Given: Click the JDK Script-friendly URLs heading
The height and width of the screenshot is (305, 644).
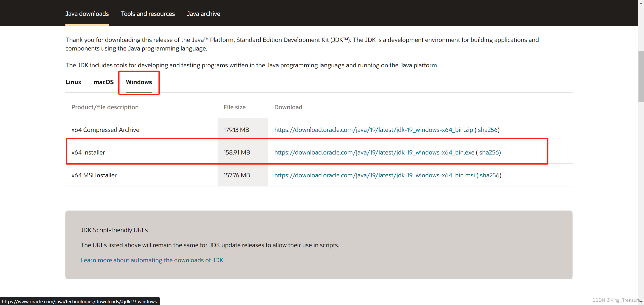Looking at the screenshot, I should [114, 230].
